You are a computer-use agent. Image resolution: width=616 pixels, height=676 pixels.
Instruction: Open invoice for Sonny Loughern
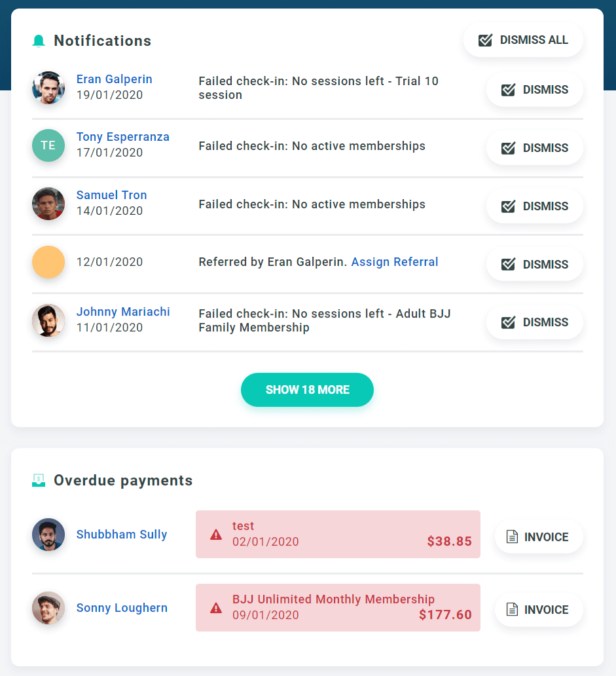[539, 610]
